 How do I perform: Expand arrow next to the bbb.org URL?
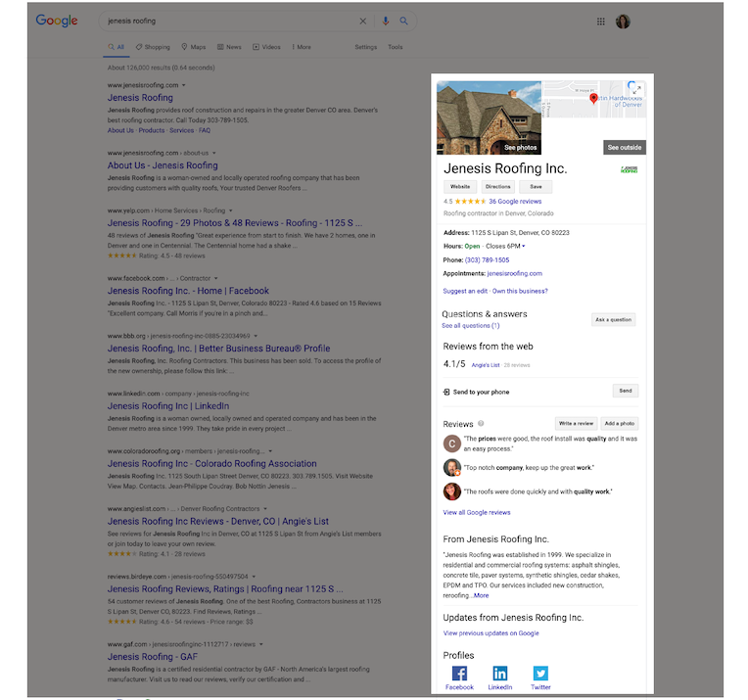(256, 337)
